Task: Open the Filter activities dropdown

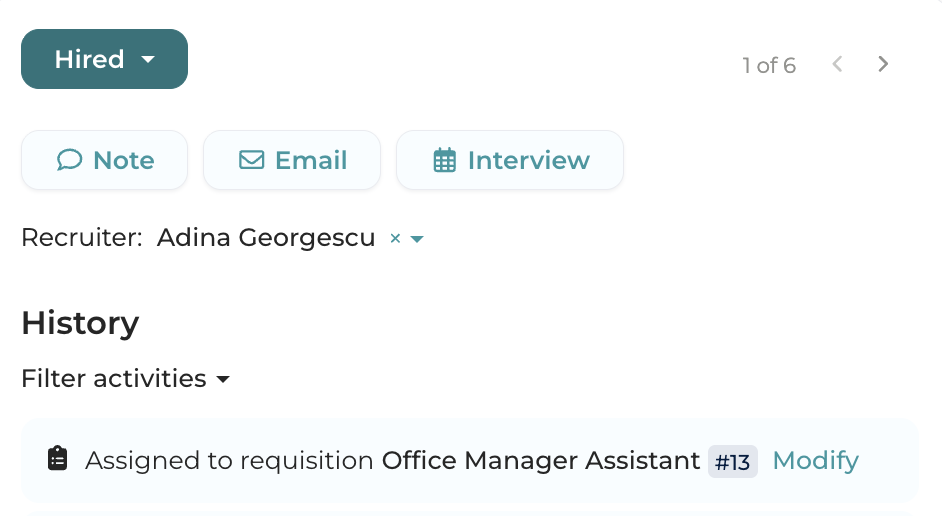Action: click(114, 379)
